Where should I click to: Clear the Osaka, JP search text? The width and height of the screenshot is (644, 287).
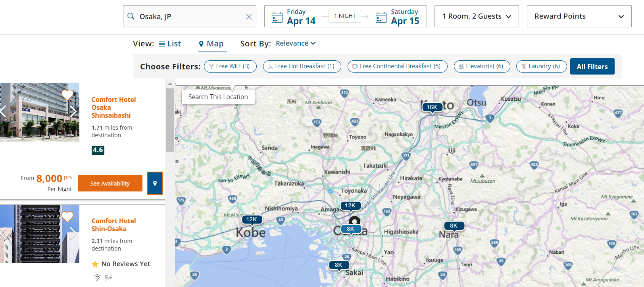(249, 17)
